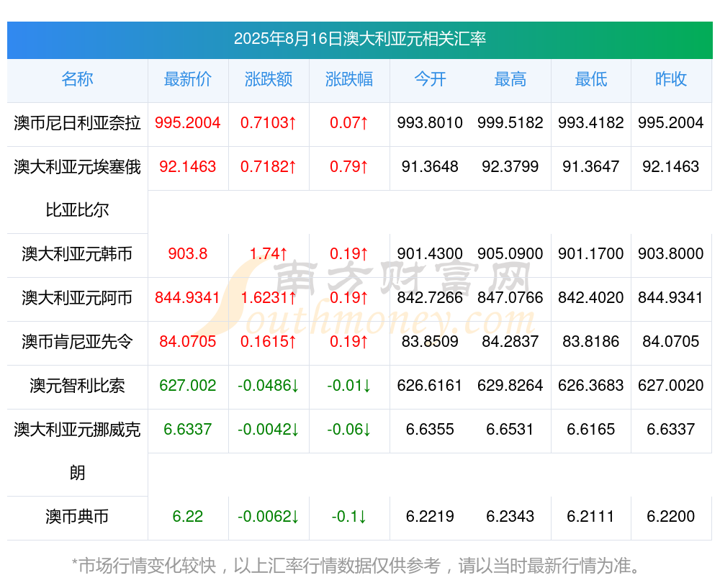Image resolution: width=720 pixels, height=588 pixels.
Task: Click the change amount 0.7182↑
Action: pyautogui.click(x=269, y=167)
